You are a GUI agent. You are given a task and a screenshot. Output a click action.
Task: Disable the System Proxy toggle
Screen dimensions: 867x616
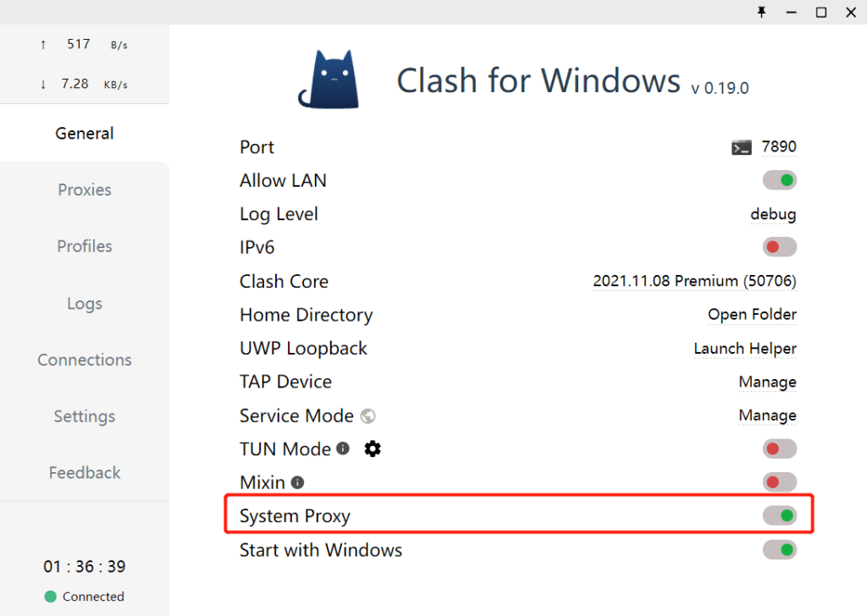[779, 515]
